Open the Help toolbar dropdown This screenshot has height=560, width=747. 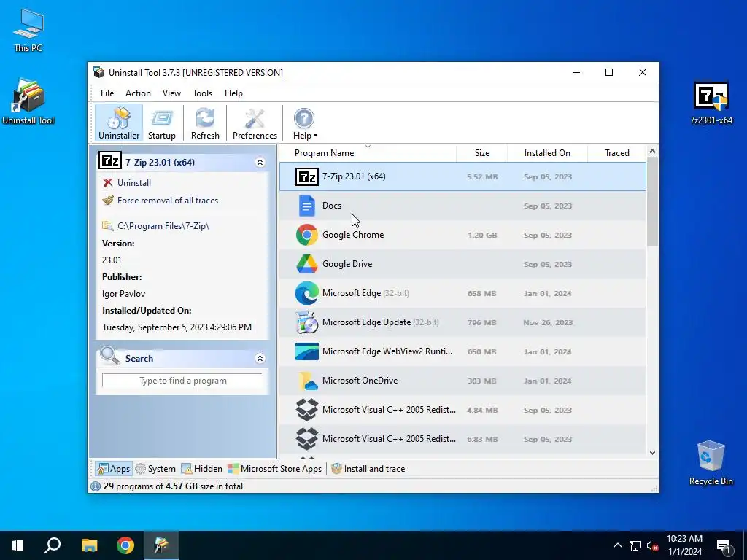coord(305,123)
